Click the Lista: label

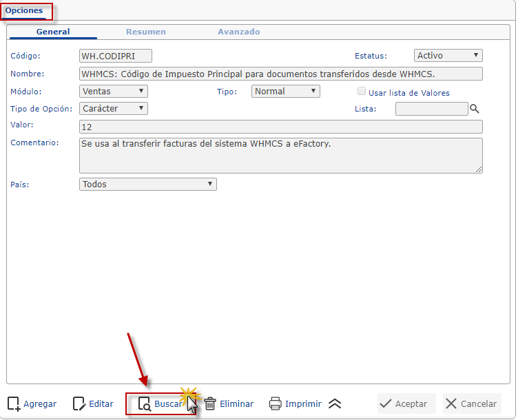click(366, 109)
